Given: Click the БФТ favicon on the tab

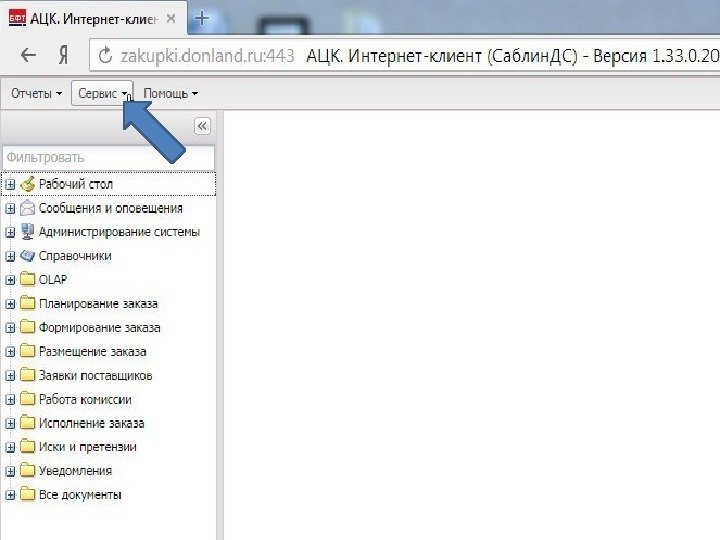Looking at the screenshot, I should pos(17,18).
